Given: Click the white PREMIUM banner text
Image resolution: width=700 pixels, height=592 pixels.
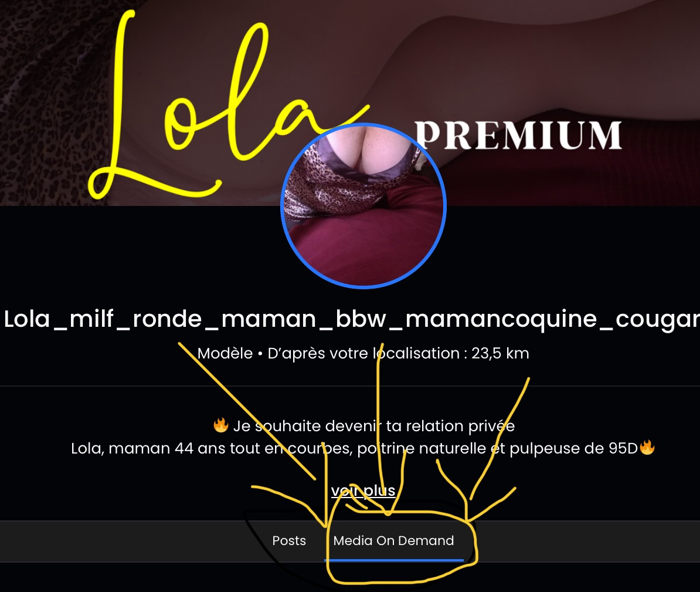Looking at the screenshot, I should [x=518, y=135].
